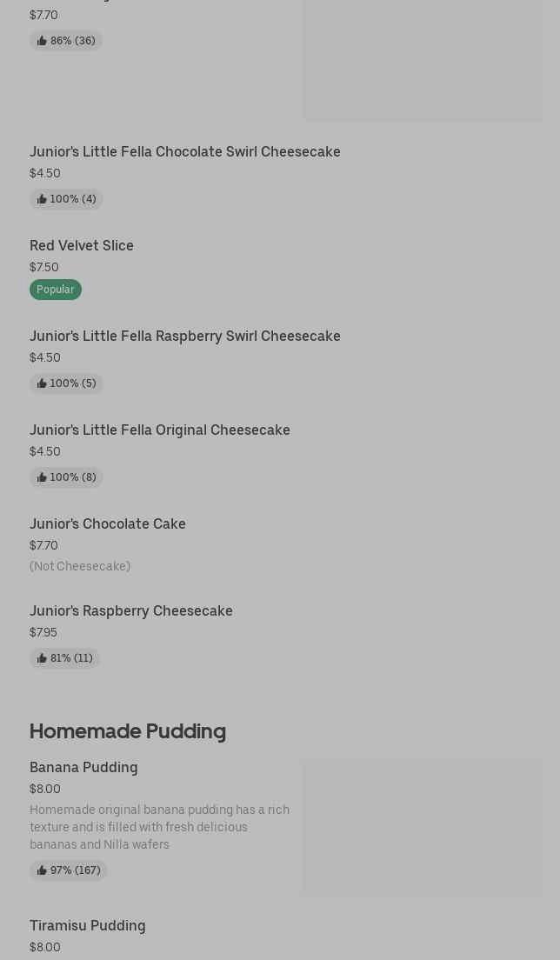
Task: Click the Banana Pudding photo thumbnail
Action: click(x=423, y=827)
